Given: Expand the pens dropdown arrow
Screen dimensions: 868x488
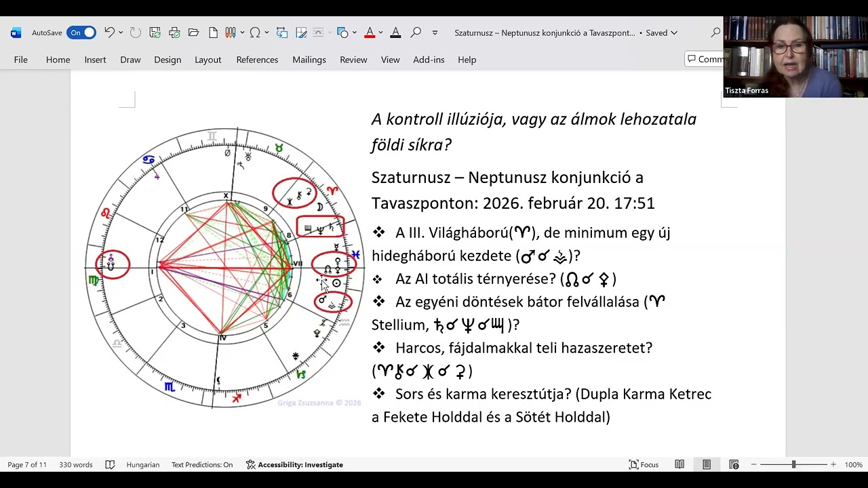Looking at the screenshot, I should click(241, 33).
